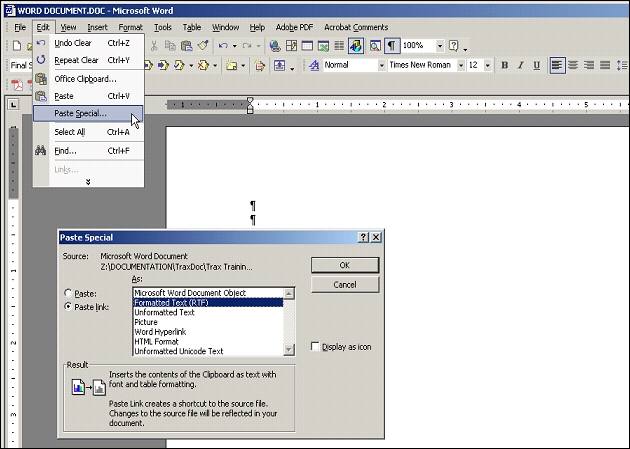Click the Help question mark toolbar icon
The width and height of the screenshot is (630, 449).
(x=454, y=46)
